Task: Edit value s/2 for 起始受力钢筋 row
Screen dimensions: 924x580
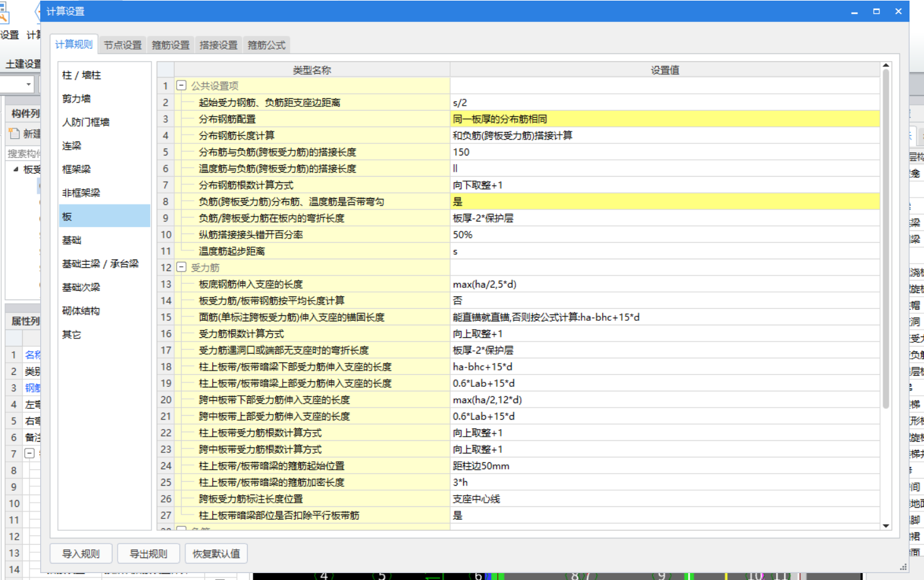Action: [665, 103]
